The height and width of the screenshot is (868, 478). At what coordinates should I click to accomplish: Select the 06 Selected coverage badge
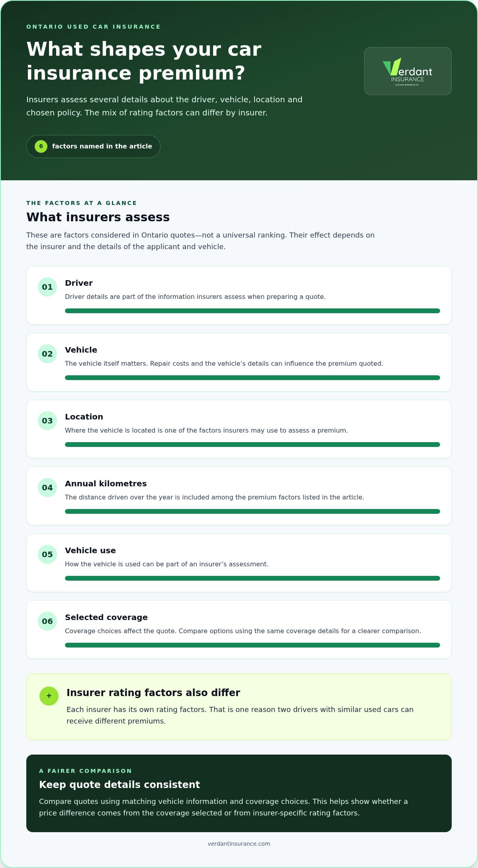click(x=47, y=621)
